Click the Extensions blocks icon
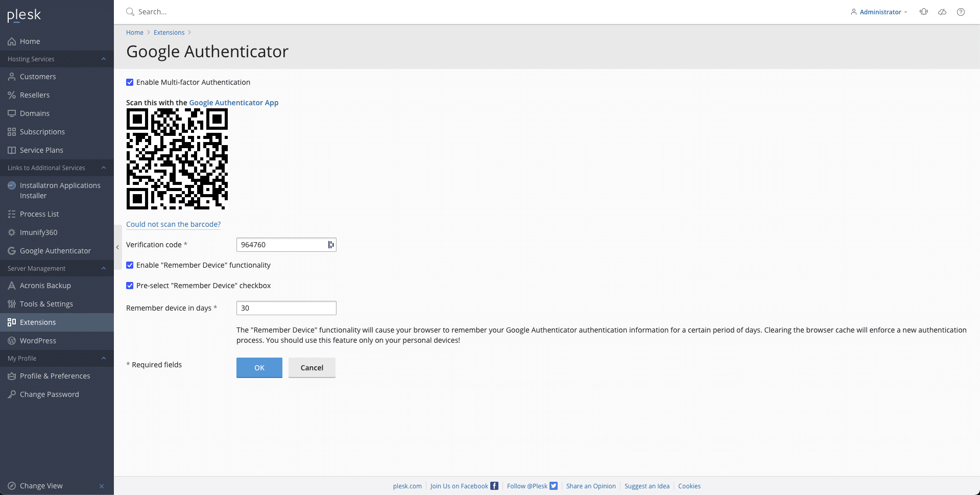980x495 pixels. pyautogui.click(x=12, y=322)
